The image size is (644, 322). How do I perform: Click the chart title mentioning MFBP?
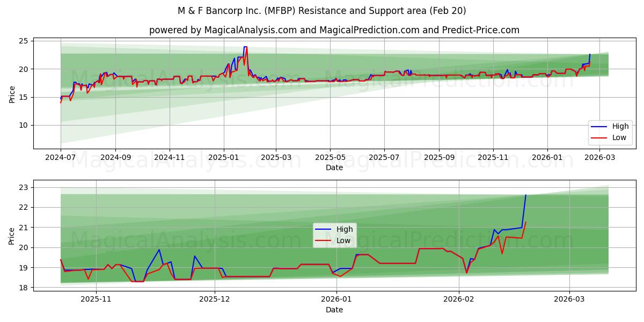coord(322,11)
